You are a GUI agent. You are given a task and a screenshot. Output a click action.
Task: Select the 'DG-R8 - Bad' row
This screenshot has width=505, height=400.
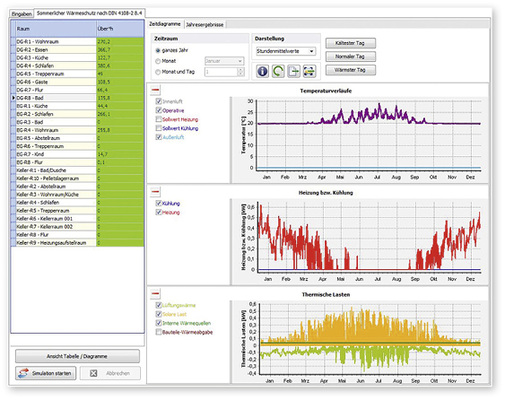coord(77,98)
